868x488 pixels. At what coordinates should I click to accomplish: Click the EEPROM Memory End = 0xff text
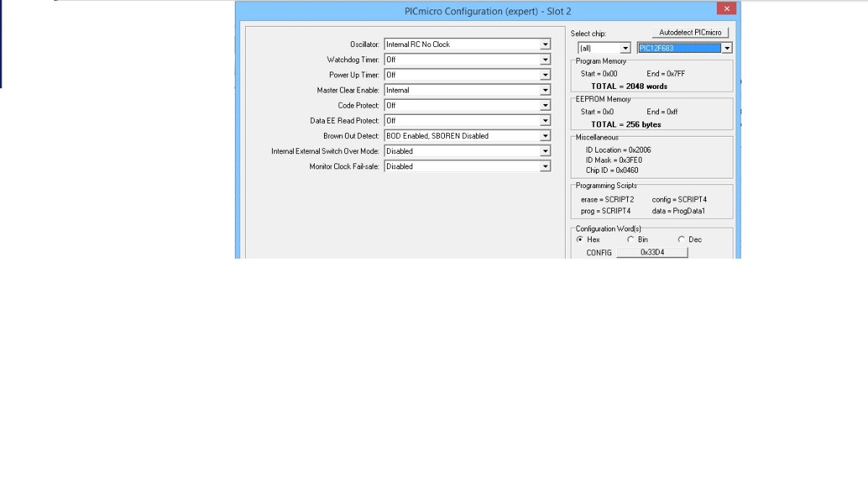pos(663,112)
